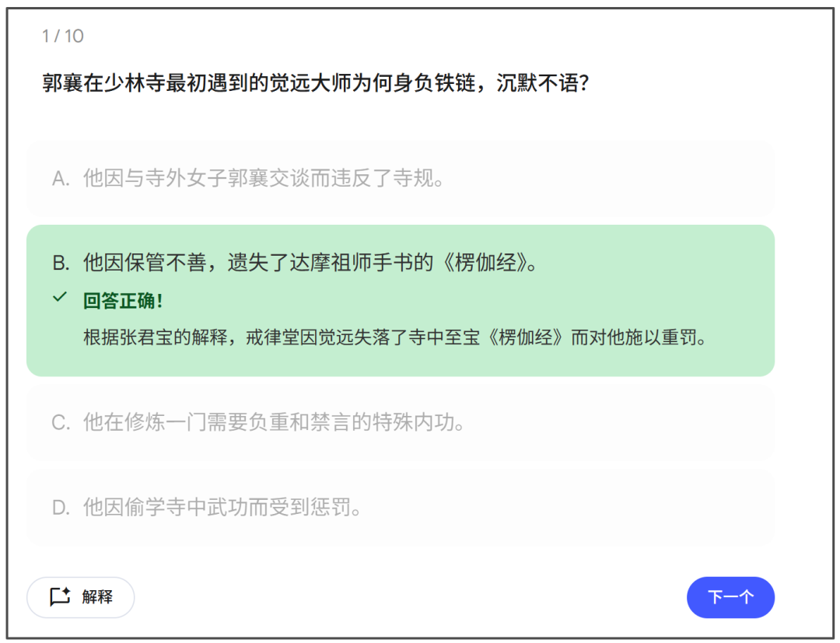
Task: Click the green checkmark next to 回答正确
Action: coord(60,299)
